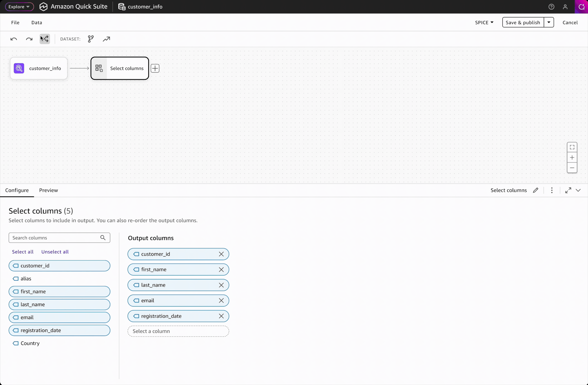This screenshot has height=385, width=588.
Task: Fit canvas to screen icon
Action: tap(572, 147)
